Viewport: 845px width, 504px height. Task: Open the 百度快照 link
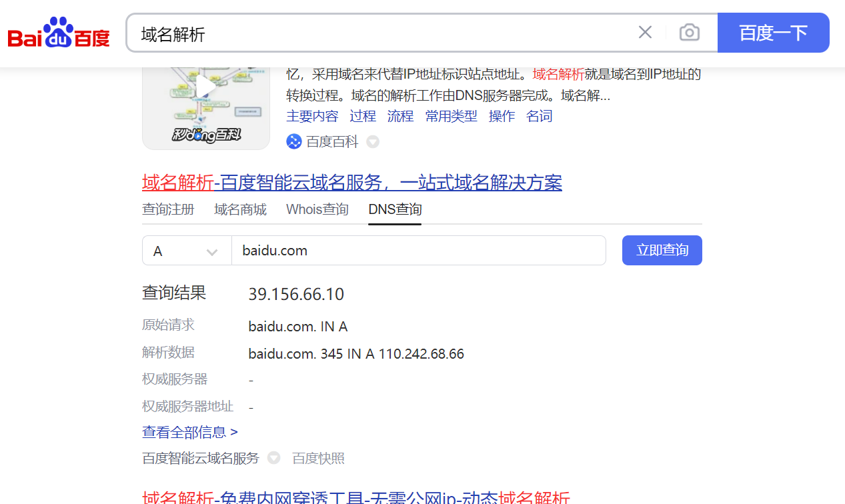pos(319,458)
